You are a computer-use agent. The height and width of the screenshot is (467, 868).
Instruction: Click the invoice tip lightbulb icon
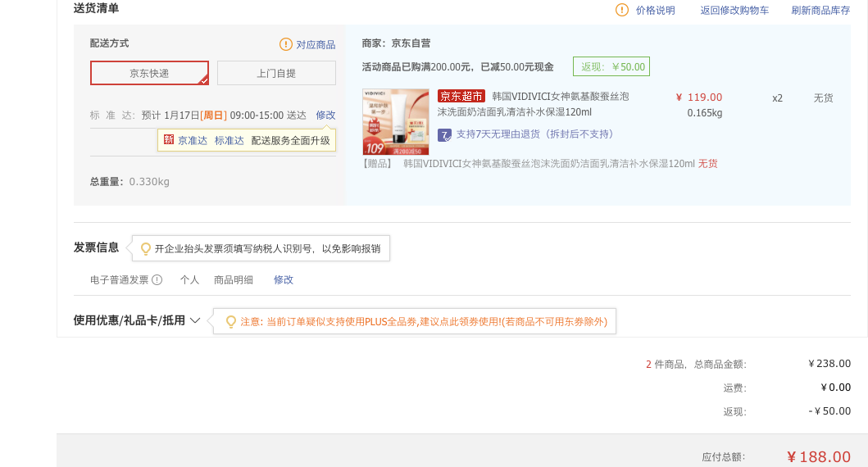pos(146,249)
